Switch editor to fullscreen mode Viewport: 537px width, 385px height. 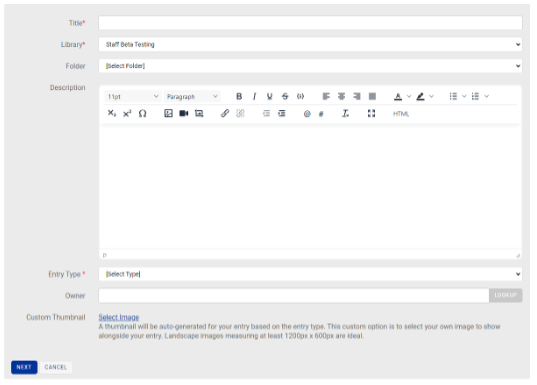click(x=371, y=113)
